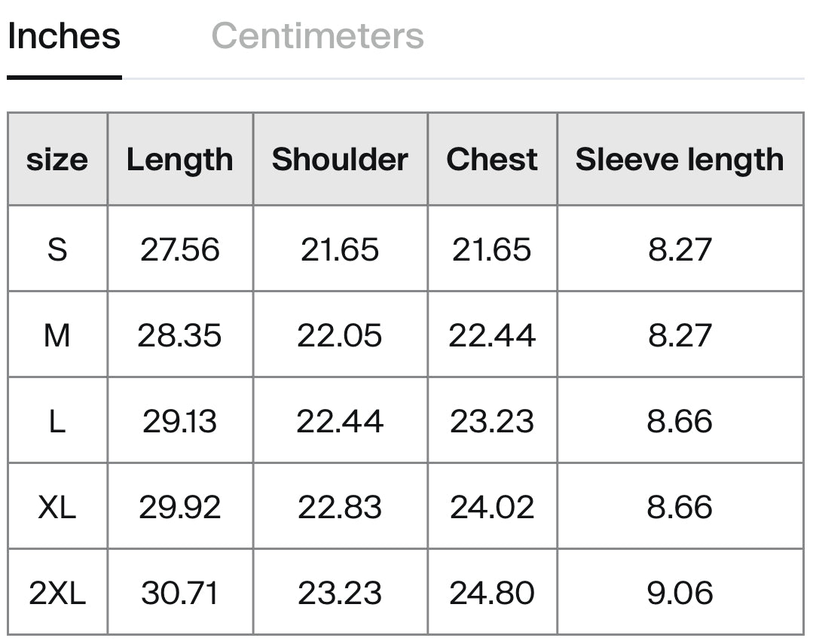Click the 9.06 sleeve length value
Viewport: 813px width, 644px height.
pyautogui.click(x=680, y=593)
